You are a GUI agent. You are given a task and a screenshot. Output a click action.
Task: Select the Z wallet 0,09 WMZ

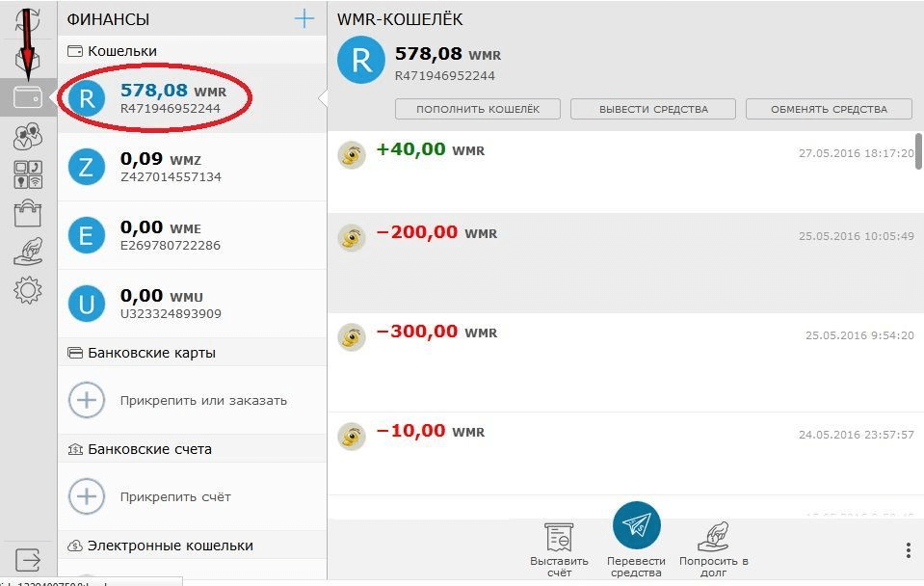[192, 167]
